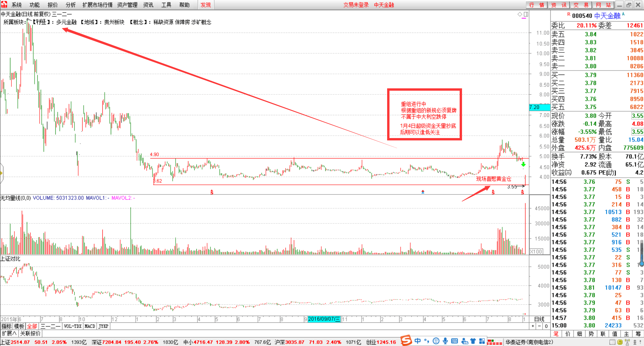Expand the 扩展∧ panel
644x346 pixels.
pyautogui.click(x=9, y=334)
